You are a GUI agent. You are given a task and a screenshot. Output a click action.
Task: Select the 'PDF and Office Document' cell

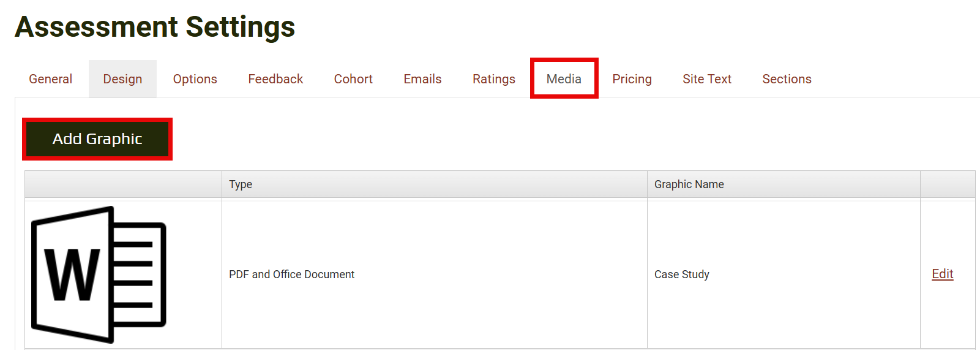coord(435,275)
